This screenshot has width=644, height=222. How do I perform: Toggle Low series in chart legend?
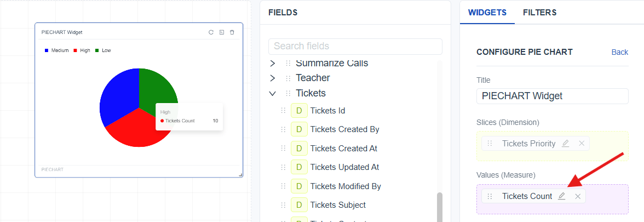pyautogui.click(x=103, y=50)
